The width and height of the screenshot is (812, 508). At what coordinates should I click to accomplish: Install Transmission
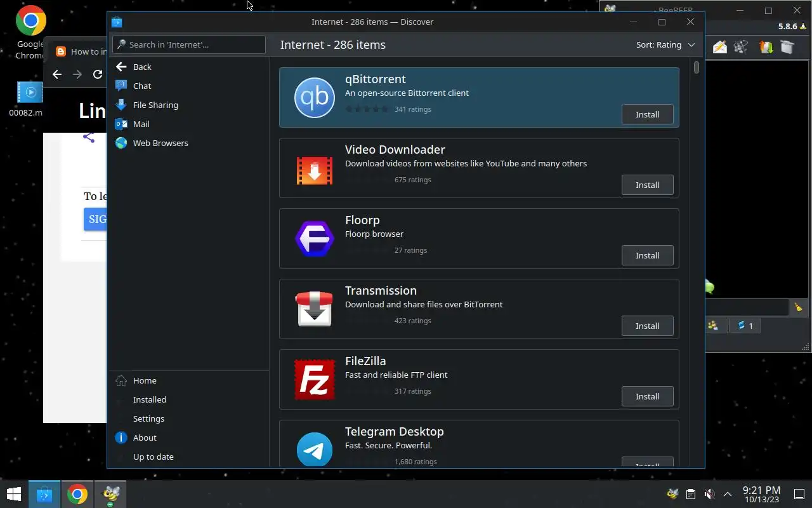[x=647, y=326]
